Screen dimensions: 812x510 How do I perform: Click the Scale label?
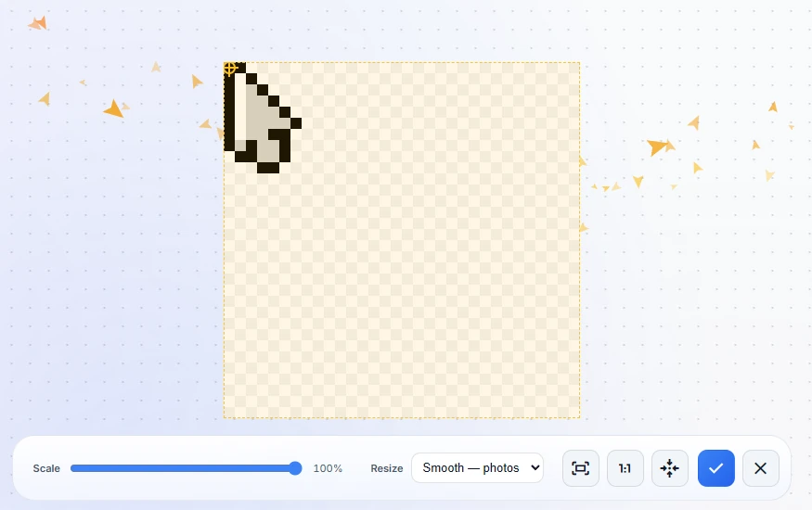pos(46,468)
